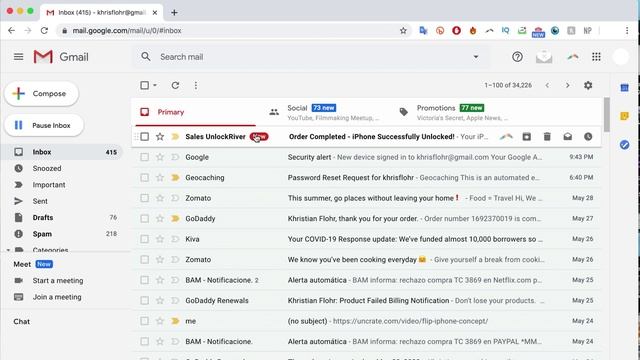The width and height of the screenshot is (640, 360).
Task: Go to older page arrow
Action: [567, 85]
